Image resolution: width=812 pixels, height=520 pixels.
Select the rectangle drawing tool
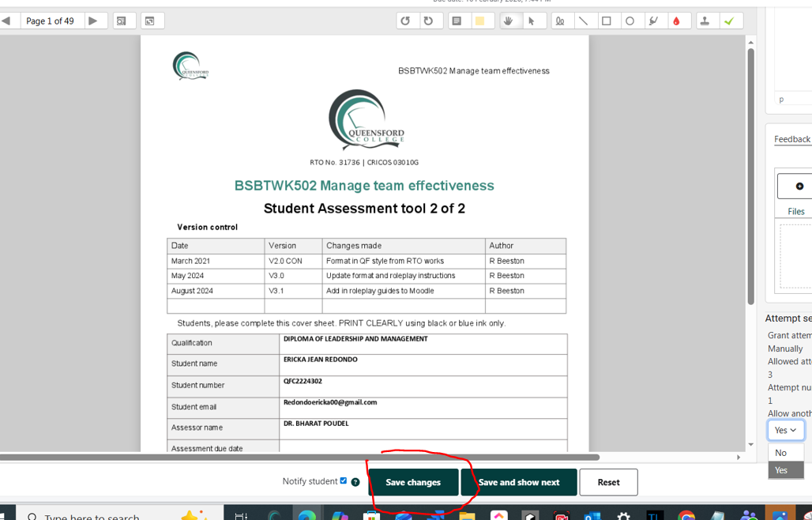click(x=607, y=21)
